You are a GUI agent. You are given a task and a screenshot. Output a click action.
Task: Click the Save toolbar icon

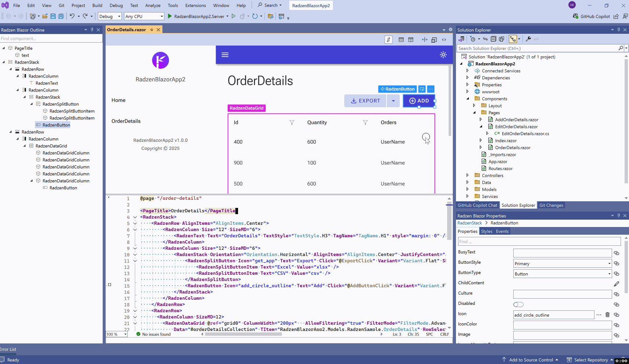[x=53, y=16]
